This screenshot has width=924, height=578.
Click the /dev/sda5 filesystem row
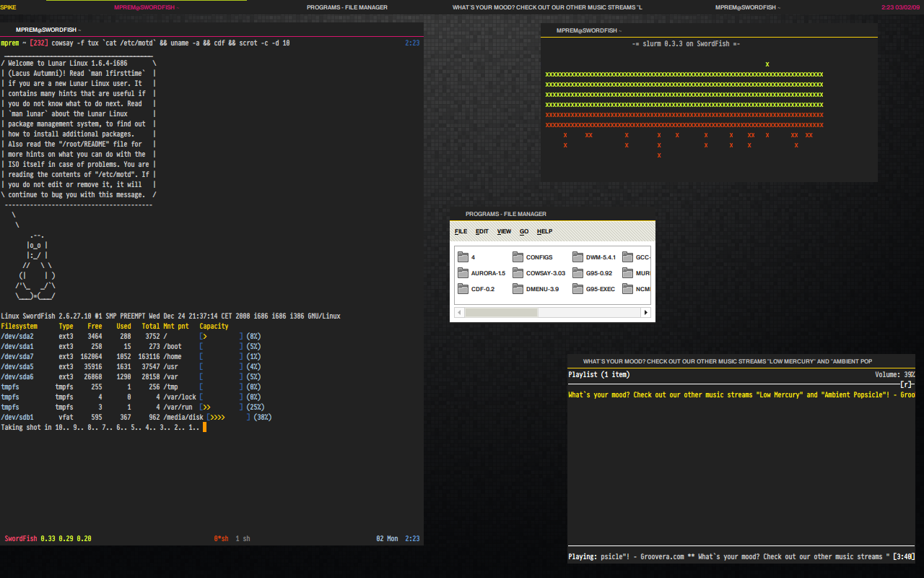tap(131, 366)
